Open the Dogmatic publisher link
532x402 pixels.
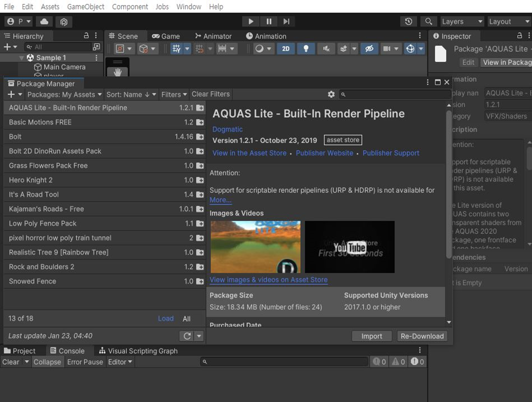[227, 129]
